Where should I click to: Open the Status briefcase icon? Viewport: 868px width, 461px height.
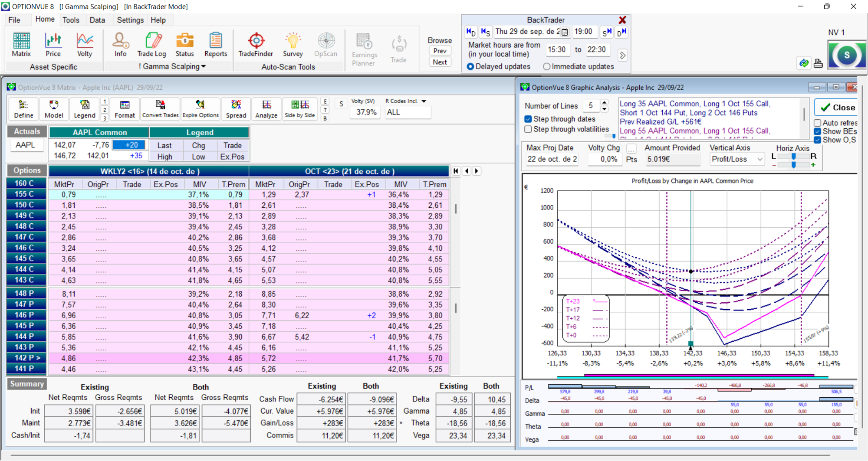(x=185, y=45)
